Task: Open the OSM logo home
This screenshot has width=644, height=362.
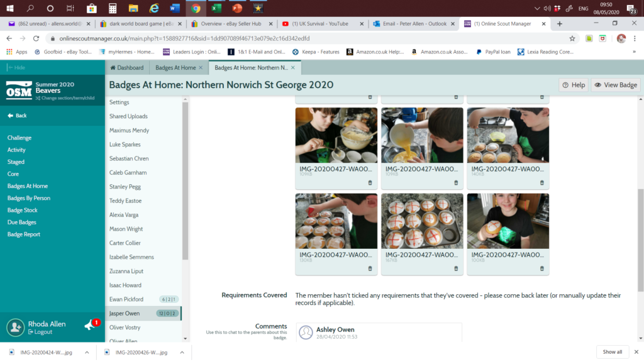Action: [x=19, y=90]
